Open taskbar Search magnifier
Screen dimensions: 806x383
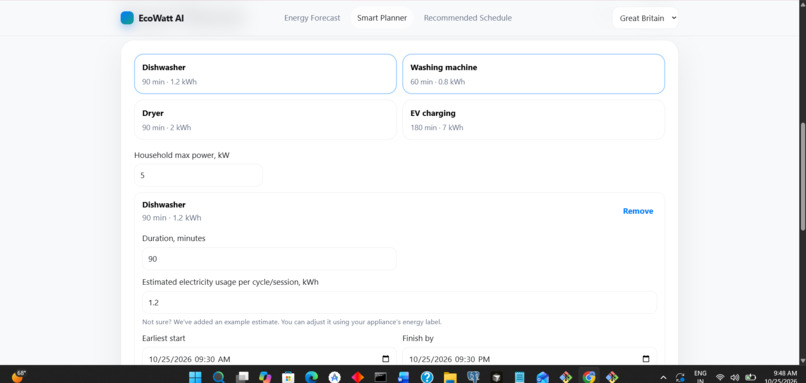click(218, 377)
